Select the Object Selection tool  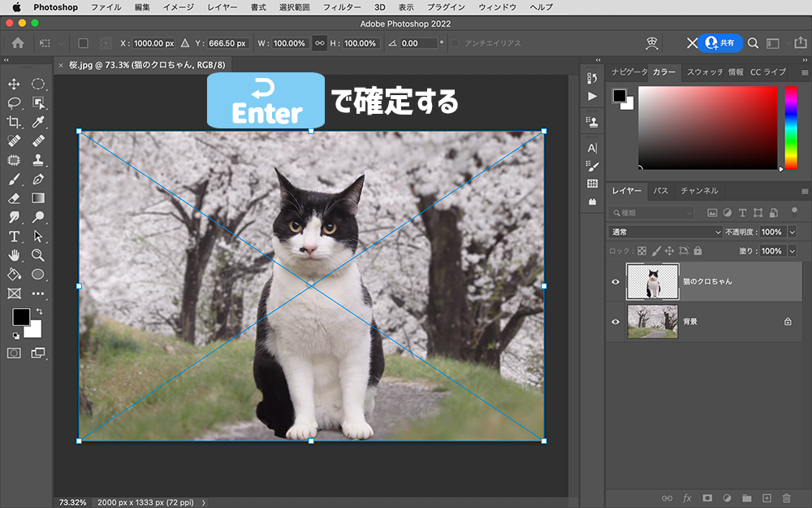tap(38, 102)
